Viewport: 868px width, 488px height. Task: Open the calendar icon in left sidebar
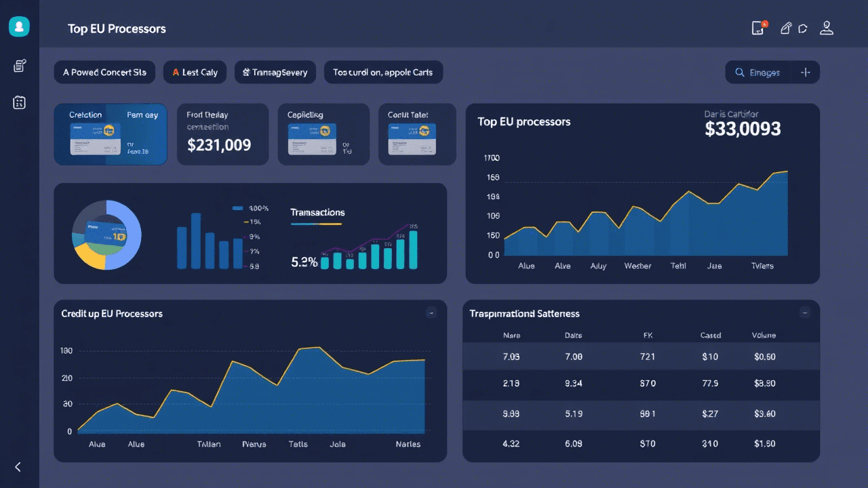[x=20, y=102]
